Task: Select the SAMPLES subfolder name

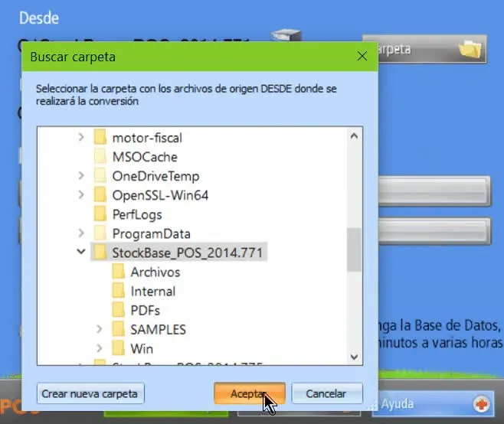Action: pos(158,330)
